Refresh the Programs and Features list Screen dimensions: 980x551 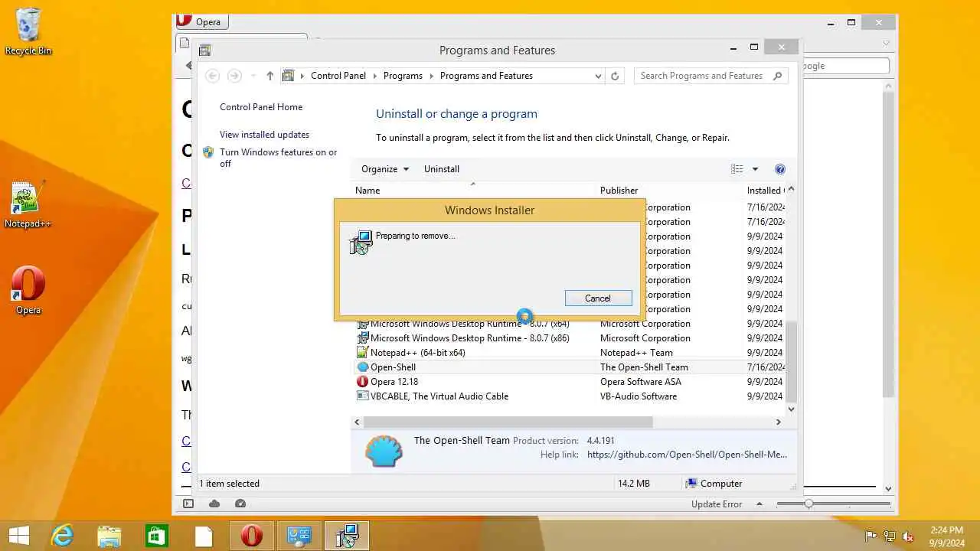click(x=615, y=76)
